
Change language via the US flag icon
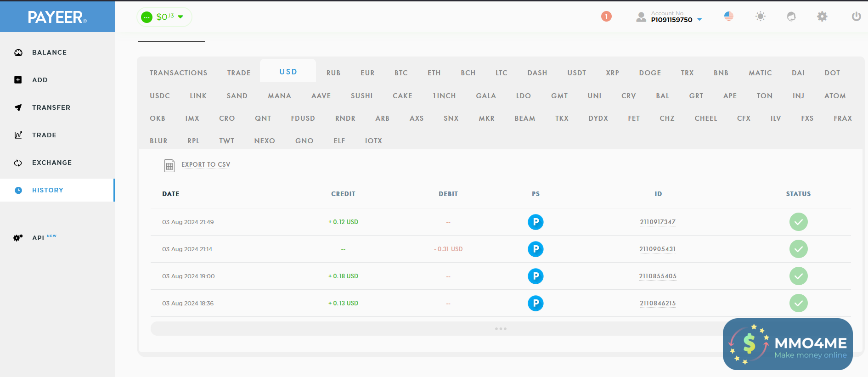(x=729, y=16)
